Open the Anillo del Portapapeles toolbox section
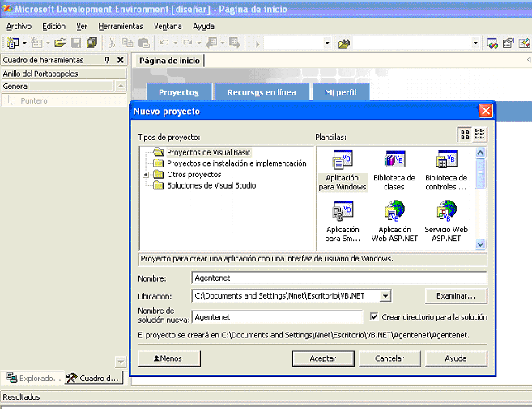532x411 pixels. click(x=64, y=74)
